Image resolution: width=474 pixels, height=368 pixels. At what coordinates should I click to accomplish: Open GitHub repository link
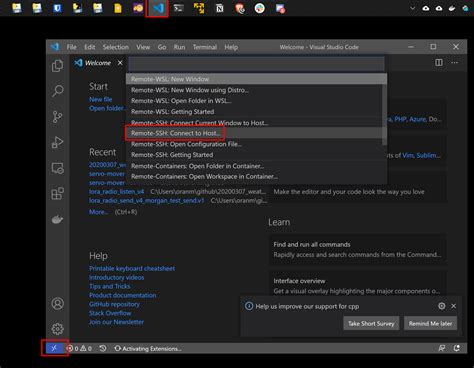[x=114, y=304]
